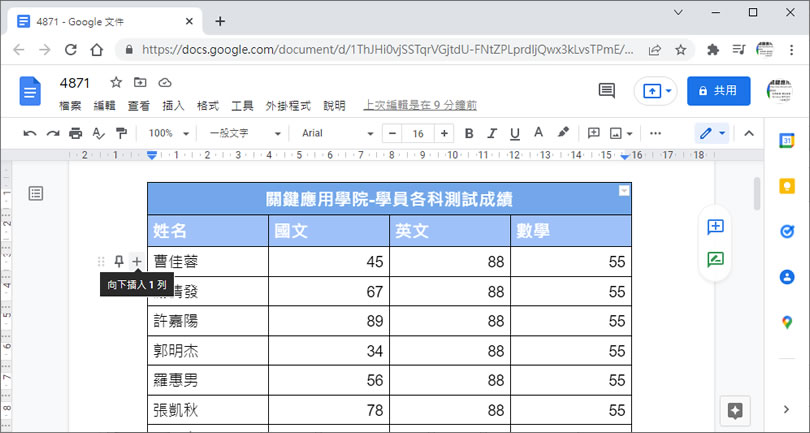
Task: Grab the row drag handle
Action: [x=101, y=261]
